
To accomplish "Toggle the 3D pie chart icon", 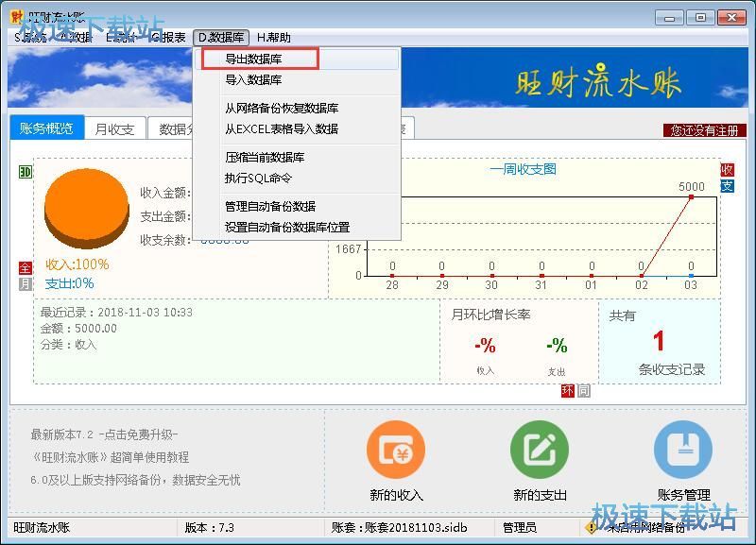I will coord(26,172).
